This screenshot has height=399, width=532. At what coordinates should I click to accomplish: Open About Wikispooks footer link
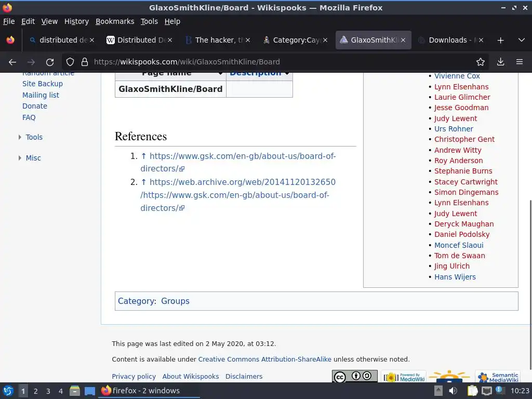pos(190,377)
